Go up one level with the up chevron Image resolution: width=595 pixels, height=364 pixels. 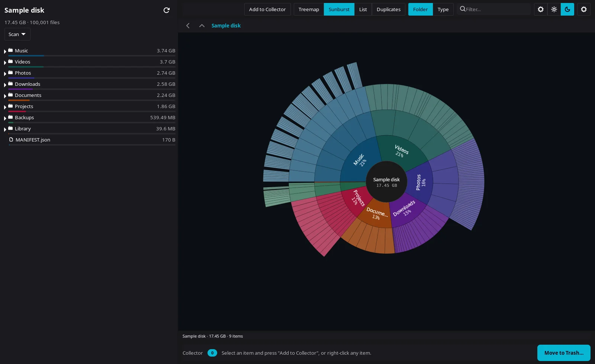pyautogui.click(x=202, y=26)
